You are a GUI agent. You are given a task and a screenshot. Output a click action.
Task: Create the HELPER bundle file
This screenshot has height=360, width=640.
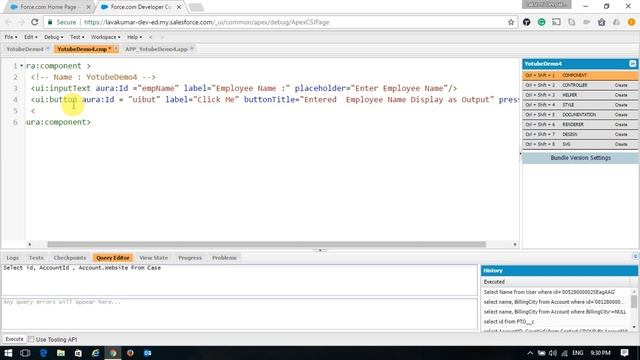621,95
